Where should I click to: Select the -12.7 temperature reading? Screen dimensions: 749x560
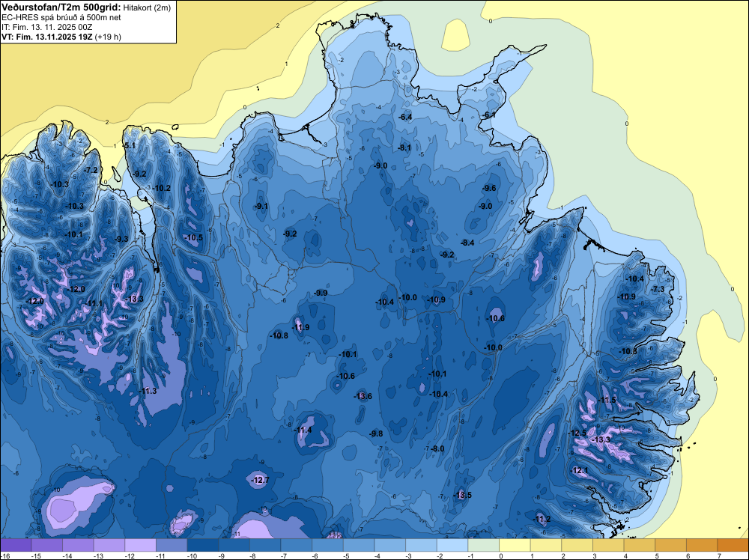[x=261, y=480]
